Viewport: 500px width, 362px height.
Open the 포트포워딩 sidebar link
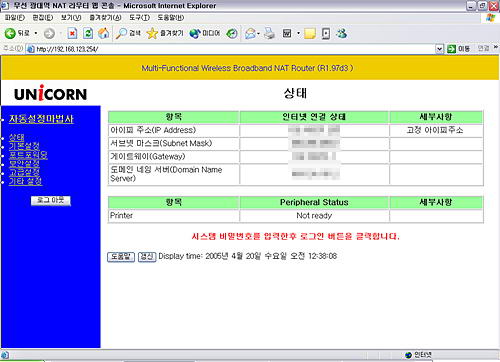pos(28,155)
